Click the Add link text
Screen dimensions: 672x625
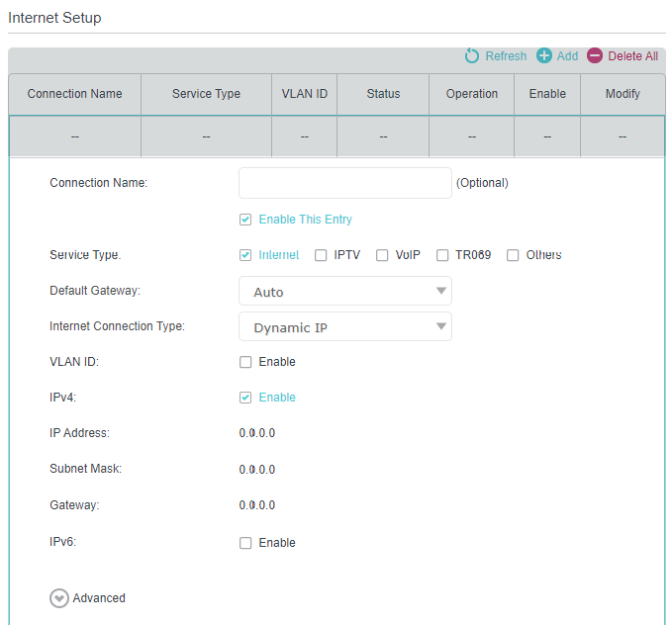tap(567, 56)
